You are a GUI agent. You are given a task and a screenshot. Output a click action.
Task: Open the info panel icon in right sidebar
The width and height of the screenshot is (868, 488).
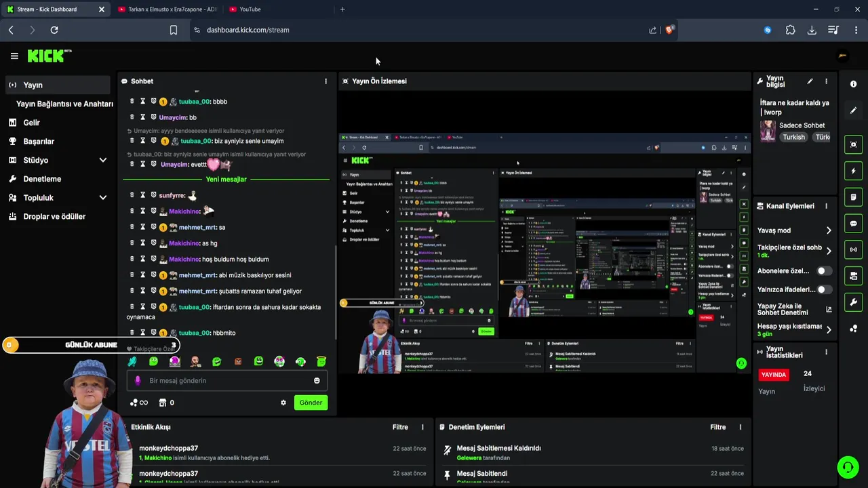point(853,84)
